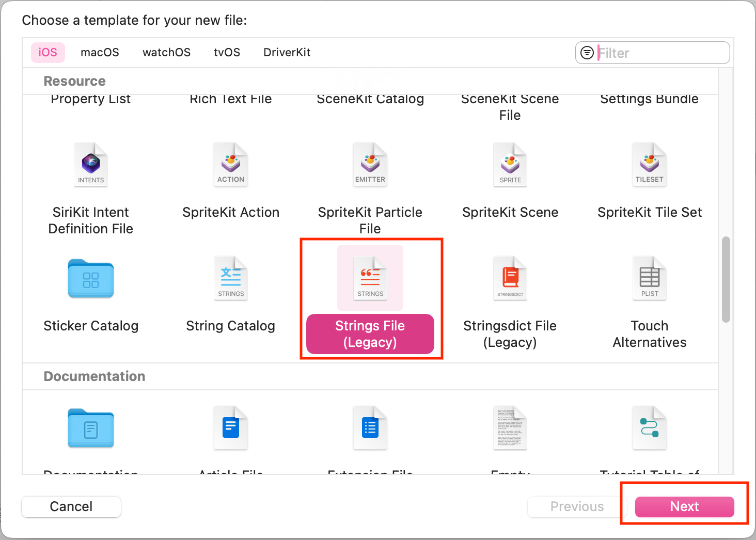Switch to the iOS platform tab
756x540 pixels.
point(48,53)
